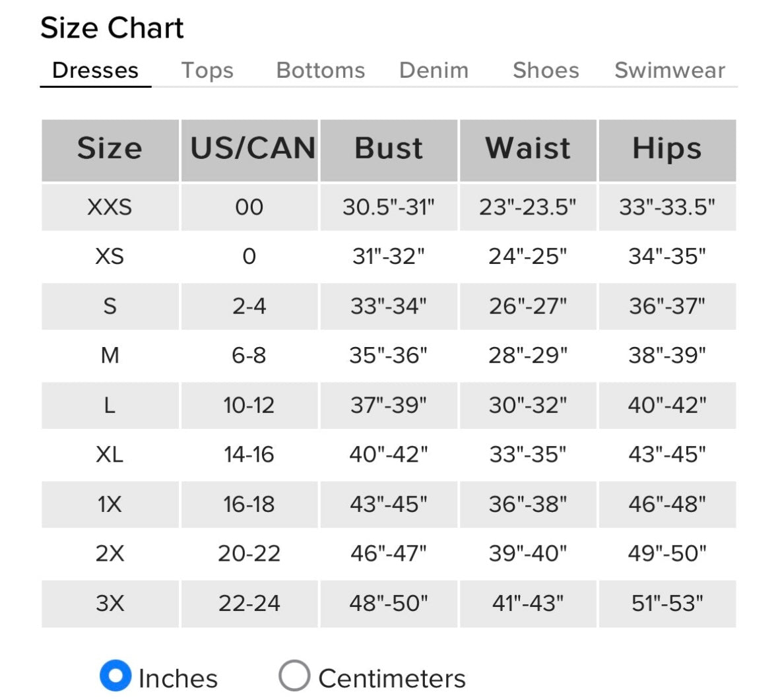Open the Tops size tab

[207, 71]
